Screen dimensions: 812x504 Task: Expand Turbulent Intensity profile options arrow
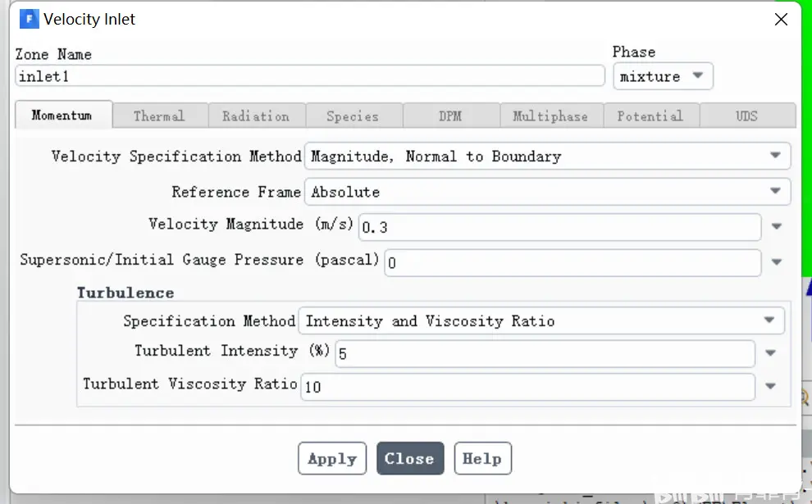pos(770,353)
